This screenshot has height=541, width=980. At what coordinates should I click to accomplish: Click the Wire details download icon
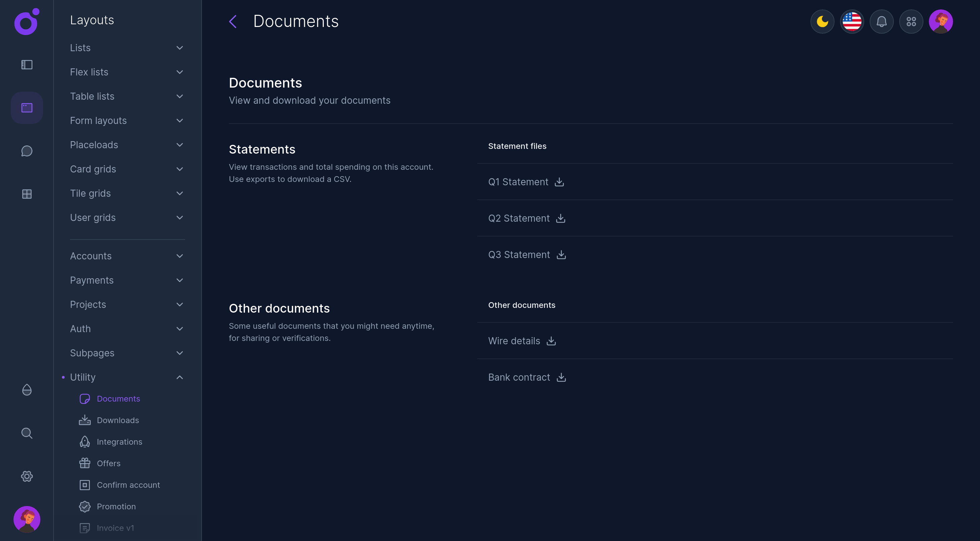[x=551, y=341]
